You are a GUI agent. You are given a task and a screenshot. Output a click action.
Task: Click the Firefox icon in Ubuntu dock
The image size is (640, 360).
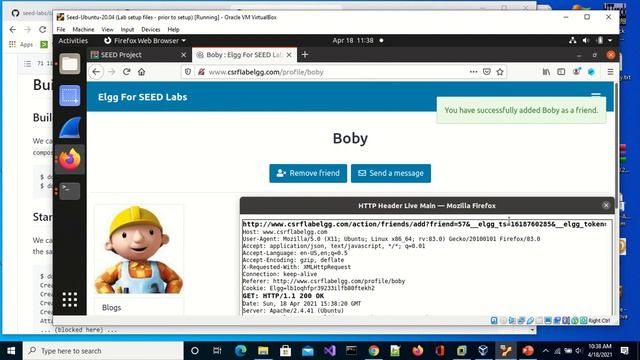coord(70,159)
